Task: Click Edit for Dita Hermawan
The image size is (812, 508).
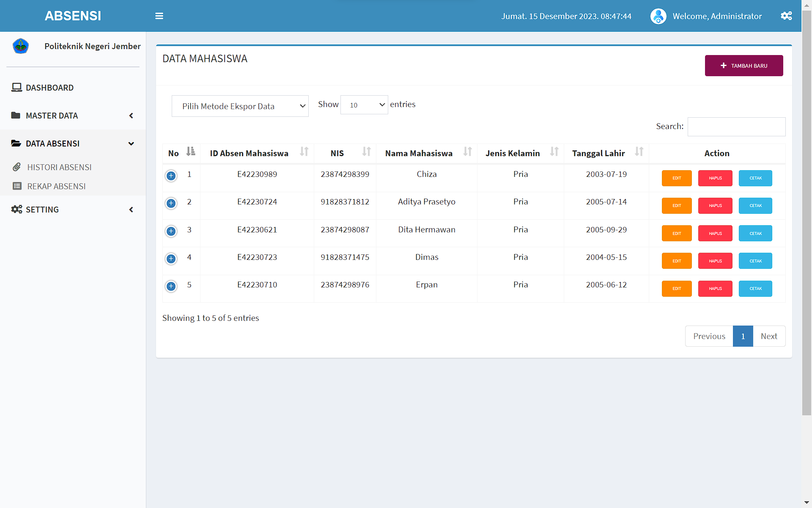Action: tap(677, 233)
